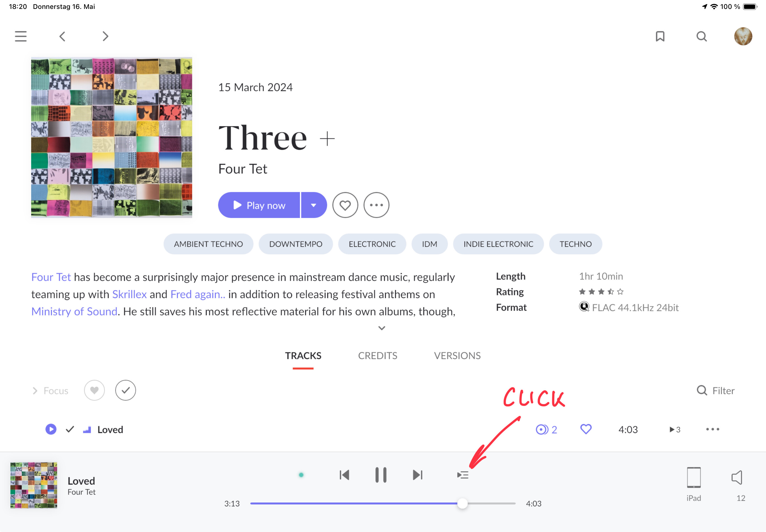Open the Ministry of Sound link

(74, 311)
